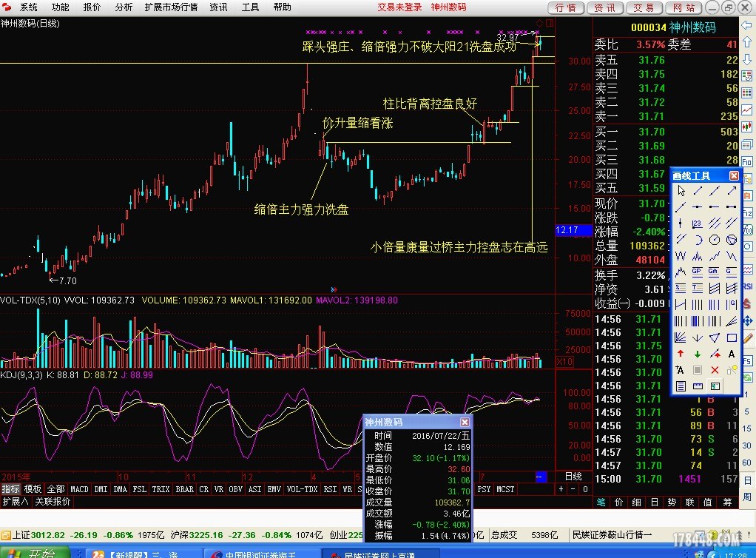756x558 pixels.
Task: Click the F10 sidebar icon
Action: click(x=747, y=161)
